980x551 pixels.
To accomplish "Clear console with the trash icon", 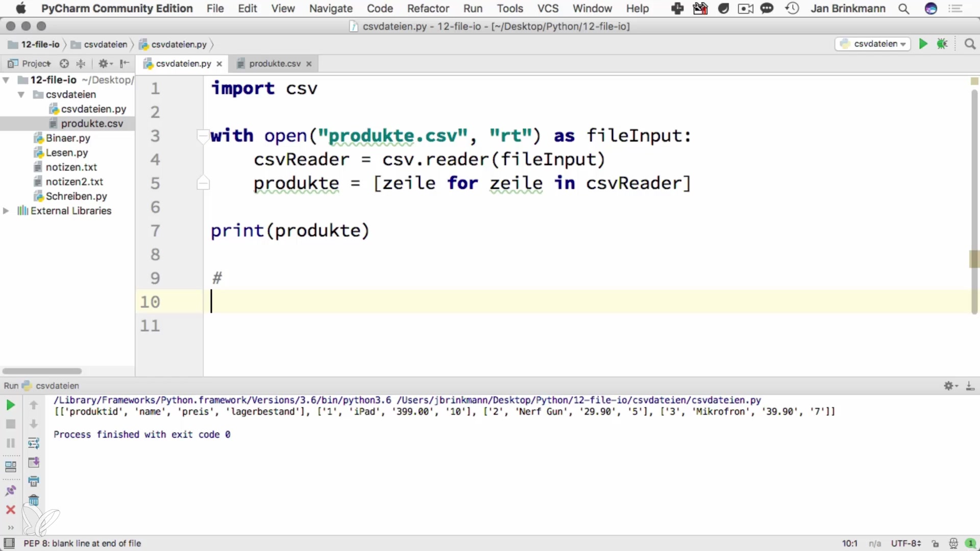I will pyautogui.click(x=34, y=500).
